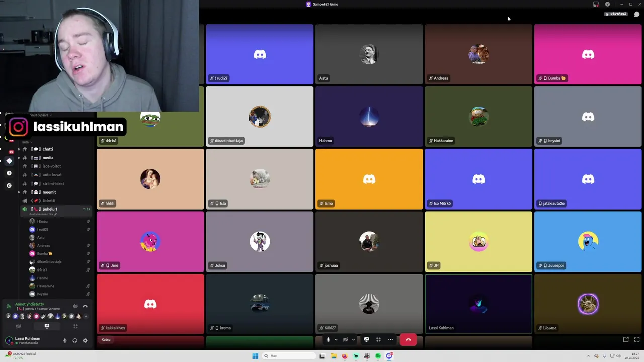
Task: Enter fullscreen call view
Action: coord(637,340)
